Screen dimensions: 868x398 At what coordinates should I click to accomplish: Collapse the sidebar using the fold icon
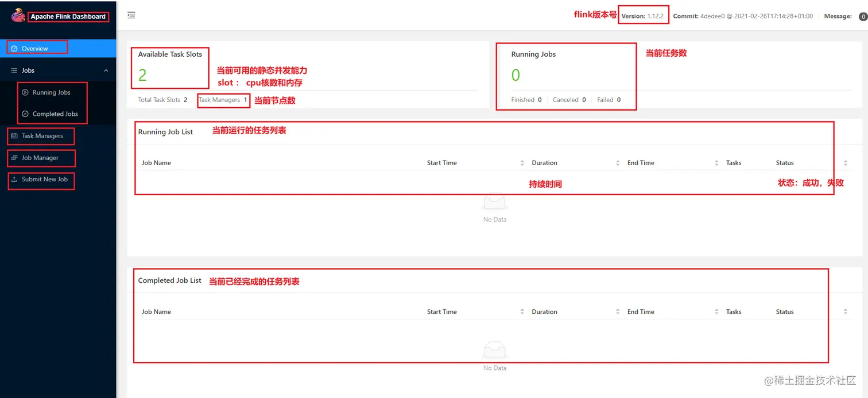coord(131,15)
